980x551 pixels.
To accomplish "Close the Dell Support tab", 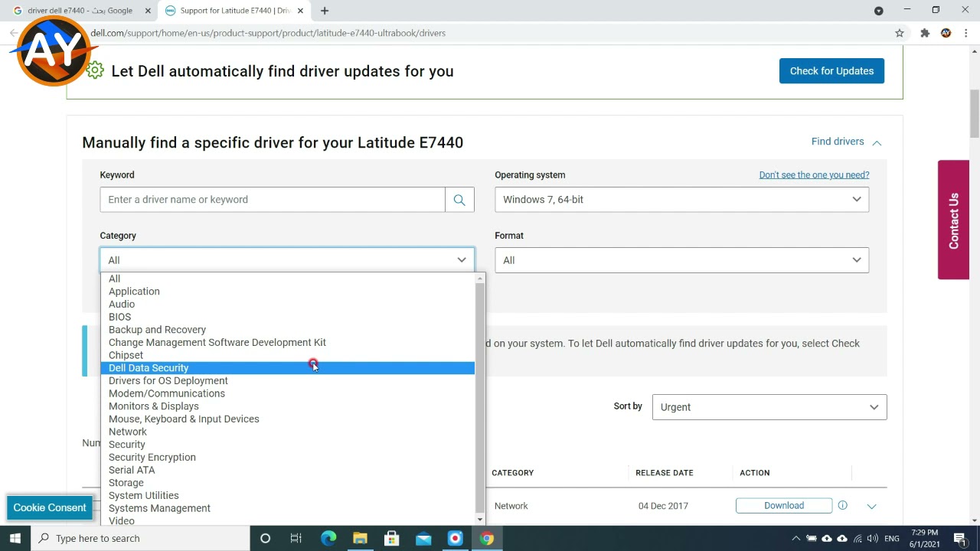I will pos(301,11).
